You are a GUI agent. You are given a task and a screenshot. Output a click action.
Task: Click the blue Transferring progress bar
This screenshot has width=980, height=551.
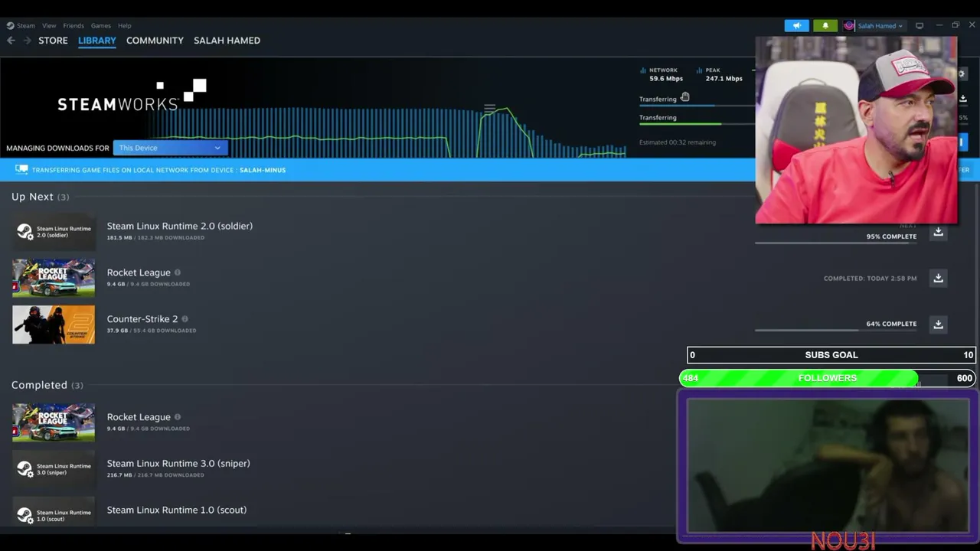point(697,106)
